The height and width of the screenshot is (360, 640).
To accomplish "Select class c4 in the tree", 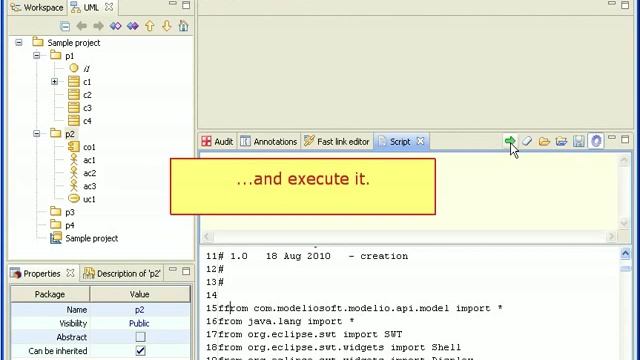I will click(x=87, y=121).
